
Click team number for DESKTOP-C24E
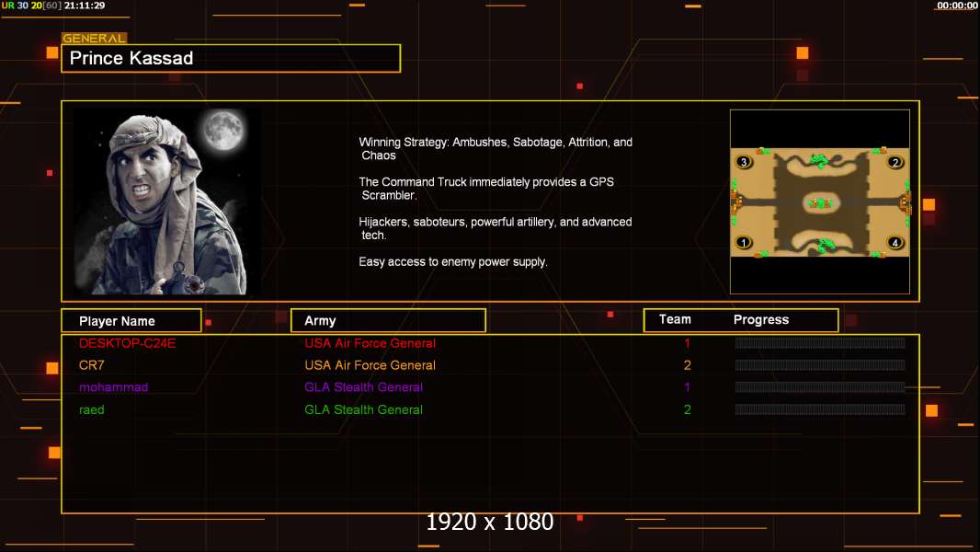click(687, 343)
